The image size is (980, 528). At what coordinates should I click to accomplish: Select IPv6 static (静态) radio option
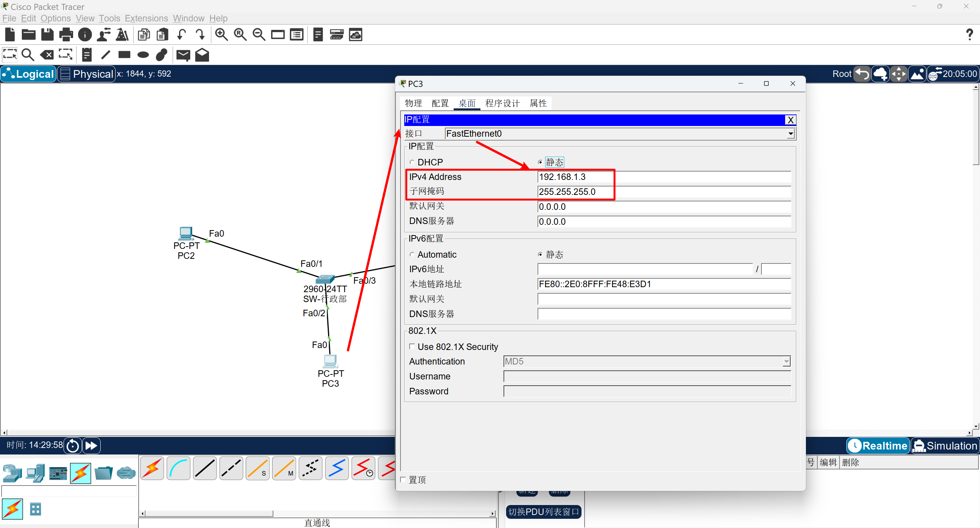541,255
